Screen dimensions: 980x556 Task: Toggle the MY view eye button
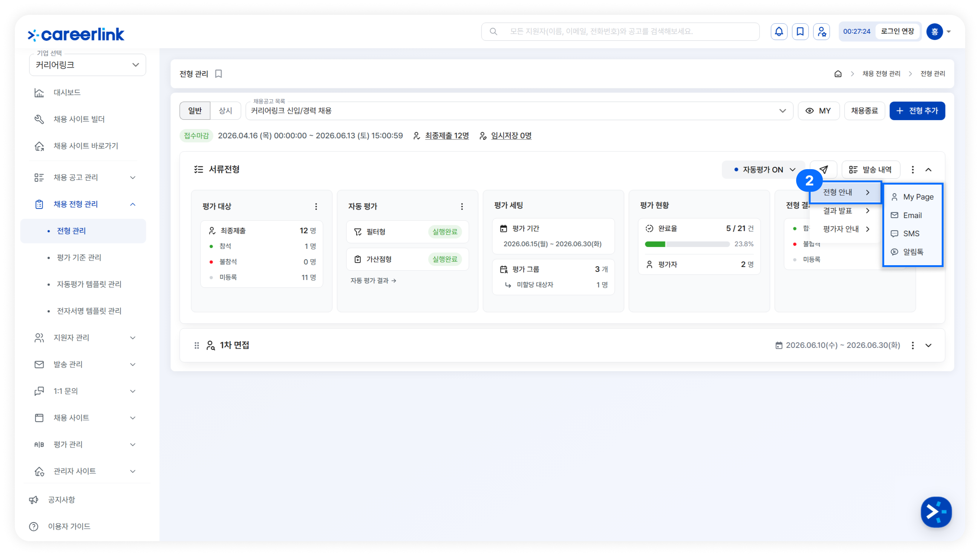[819, 111]
